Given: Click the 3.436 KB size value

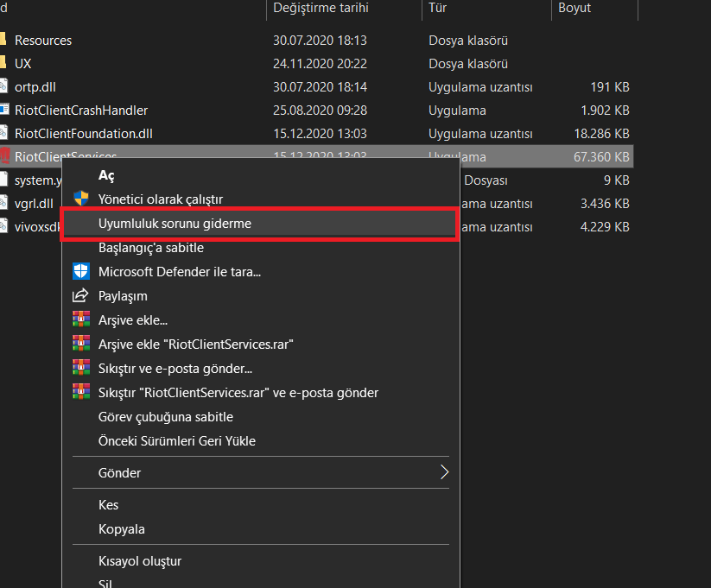Looking at the screenshot, I should click(605, 204).
